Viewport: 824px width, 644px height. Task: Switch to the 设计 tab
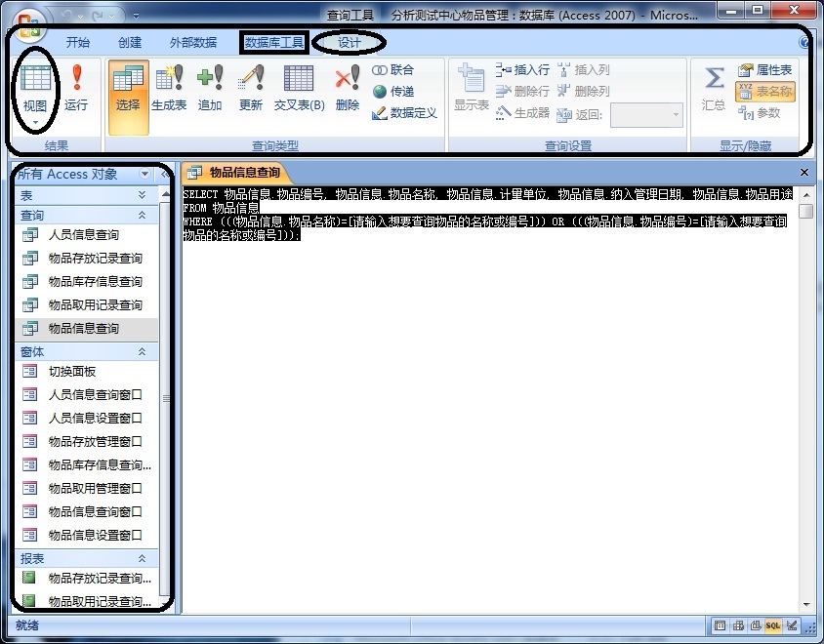[349, 43]
